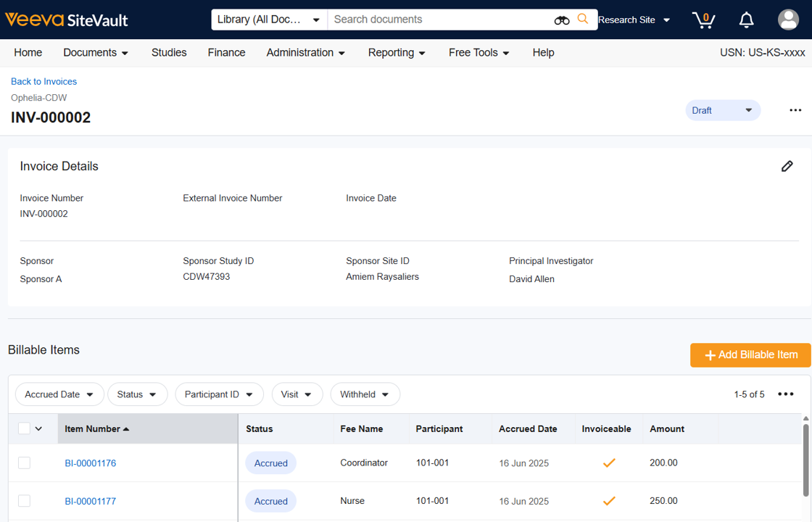
Task: Toggle the select-all items checkbox
Action: 24,428
